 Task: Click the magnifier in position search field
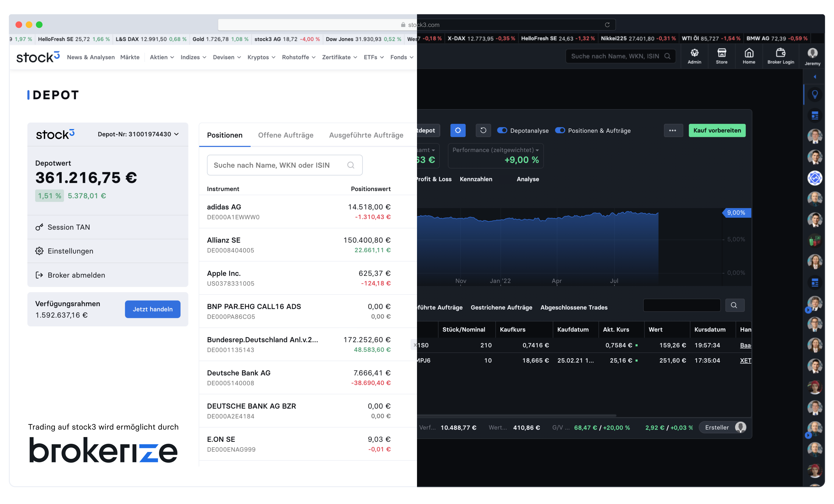tap(351, 165)
